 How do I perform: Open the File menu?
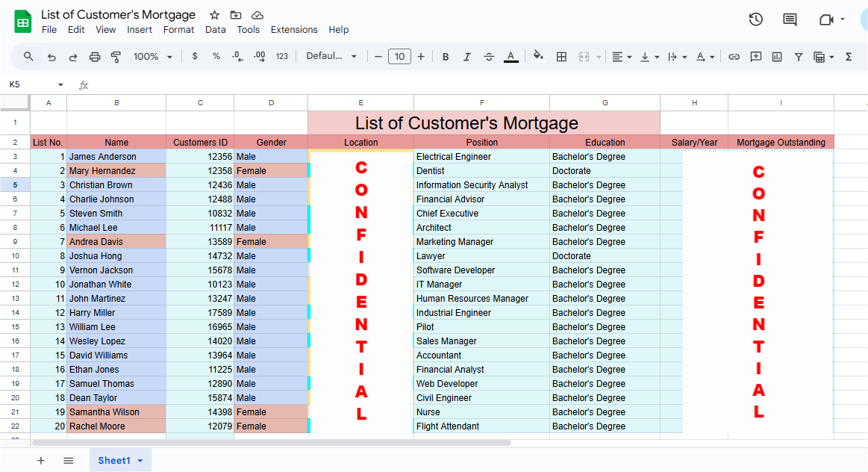pyautogui.click(x=49, y=30)
